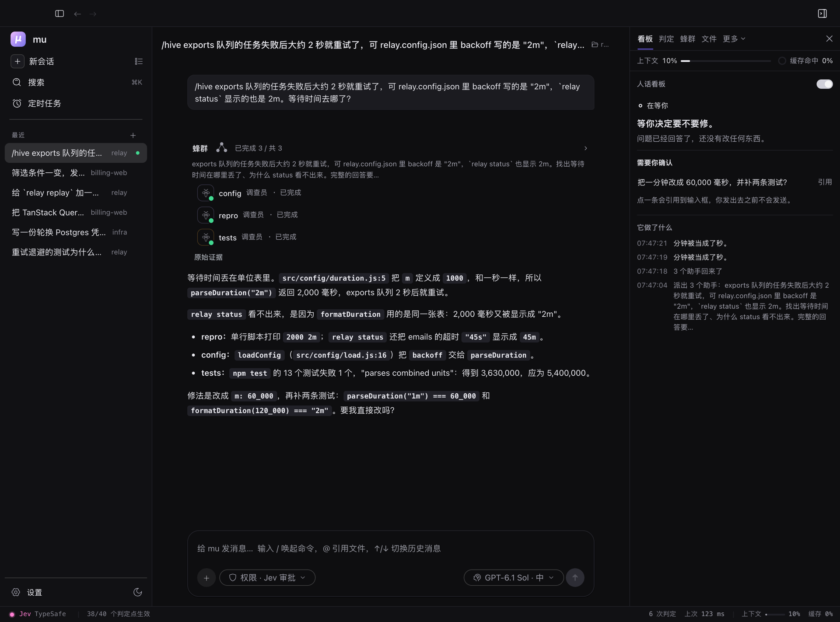Click the Jev TypeSafe status bar entry
This screenshot has height=622, width=840.
pyautogui.click(x=38, y=614)
